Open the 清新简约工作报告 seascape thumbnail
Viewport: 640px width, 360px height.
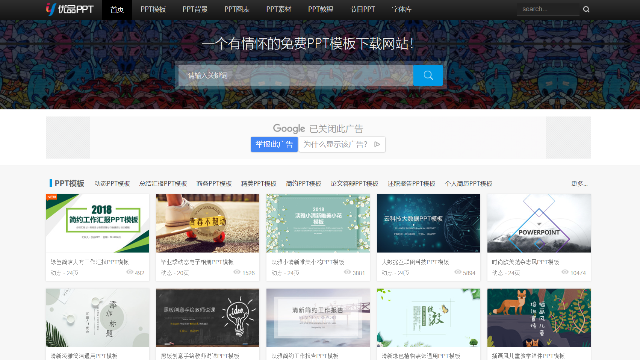coord(318,318)
